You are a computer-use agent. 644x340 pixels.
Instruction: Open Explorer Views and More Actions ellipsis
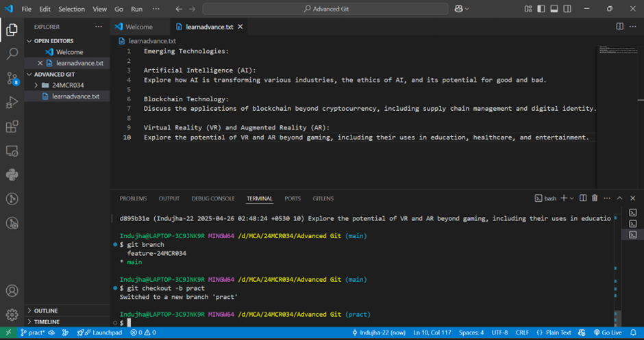click(99, 27)
